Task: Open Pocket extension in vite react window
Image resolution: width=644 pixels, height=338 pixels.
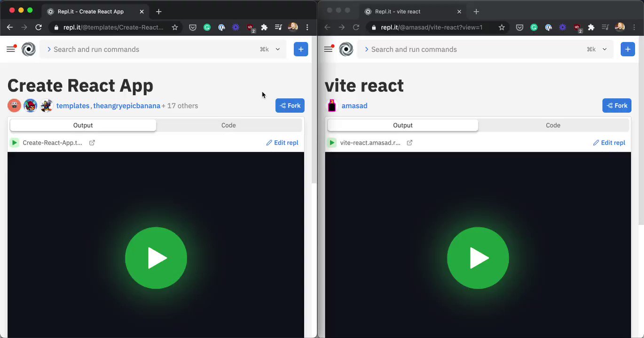Action: (x=519, y=27)
